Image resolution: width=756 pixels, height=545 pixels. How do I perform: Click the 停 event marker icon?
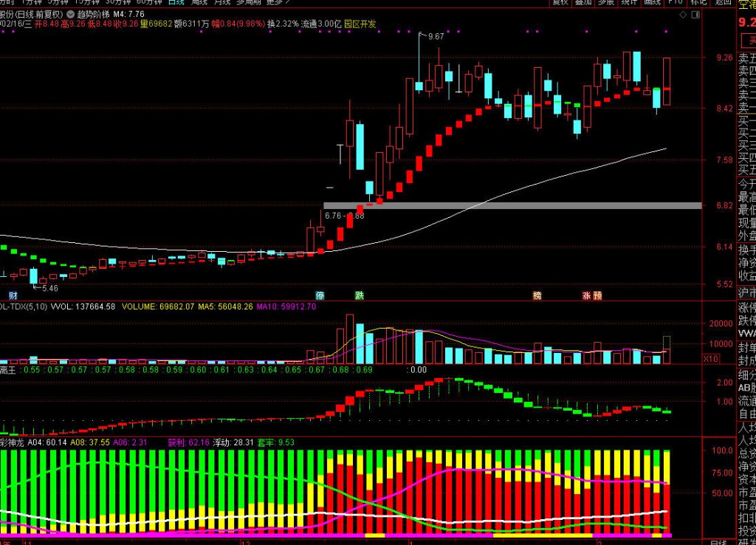click(x=320, y=295)
